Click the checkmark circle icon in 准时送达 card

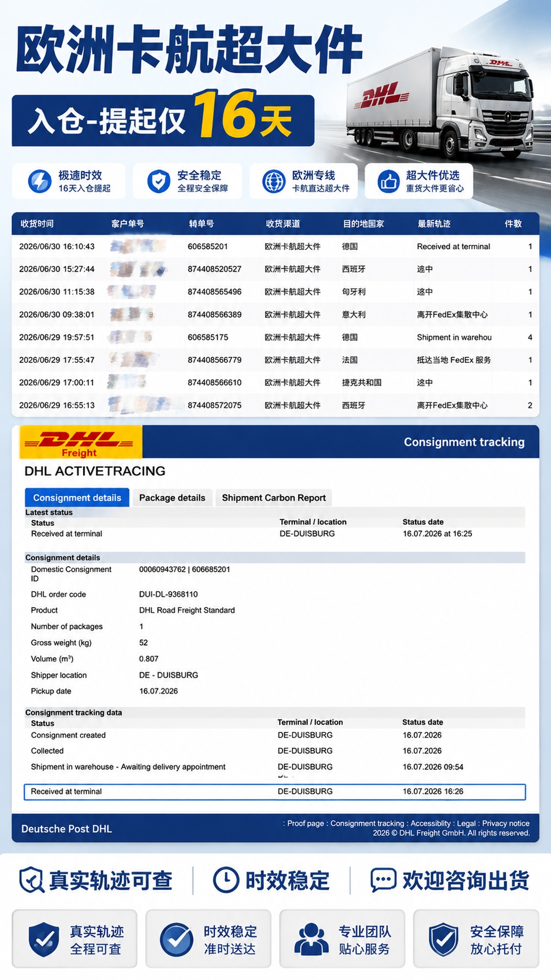176,939
